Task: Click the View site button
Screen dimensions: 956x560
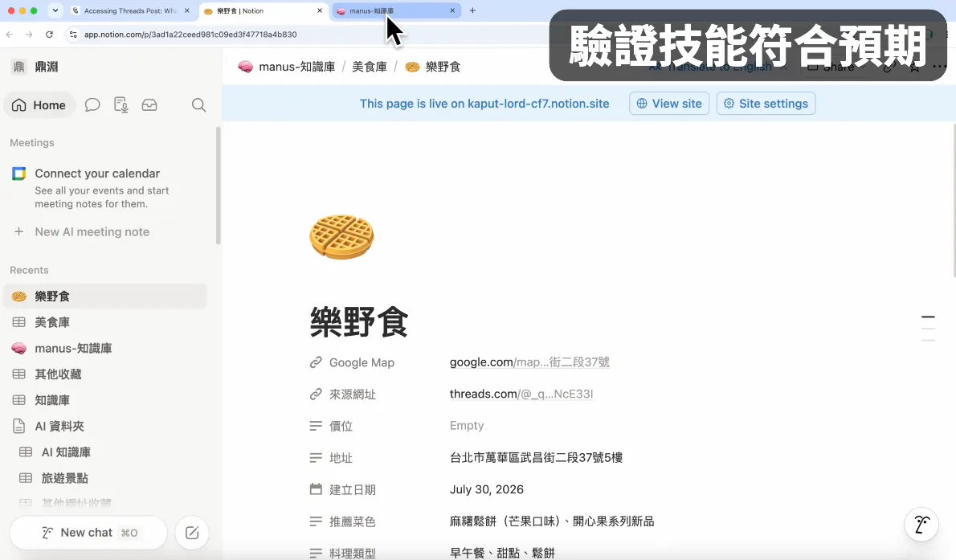Action: (x=669, y=104)
